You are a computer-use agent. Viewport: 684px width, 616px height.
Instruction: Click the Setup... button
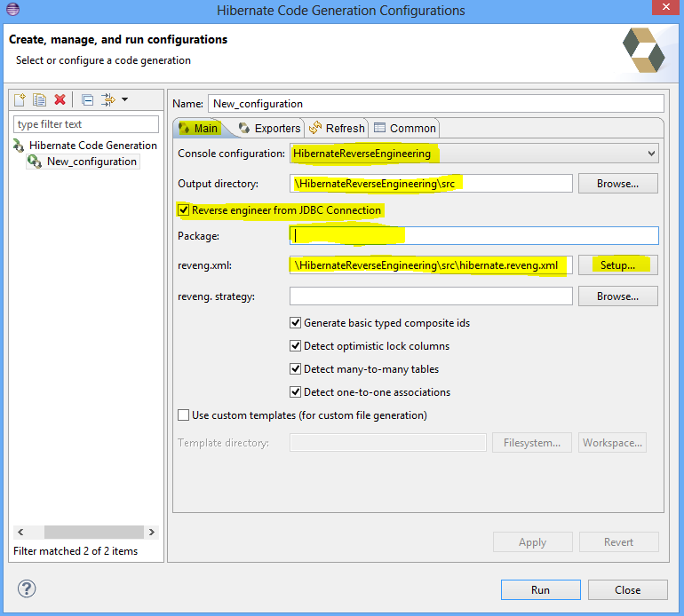(x=617, y=265)
